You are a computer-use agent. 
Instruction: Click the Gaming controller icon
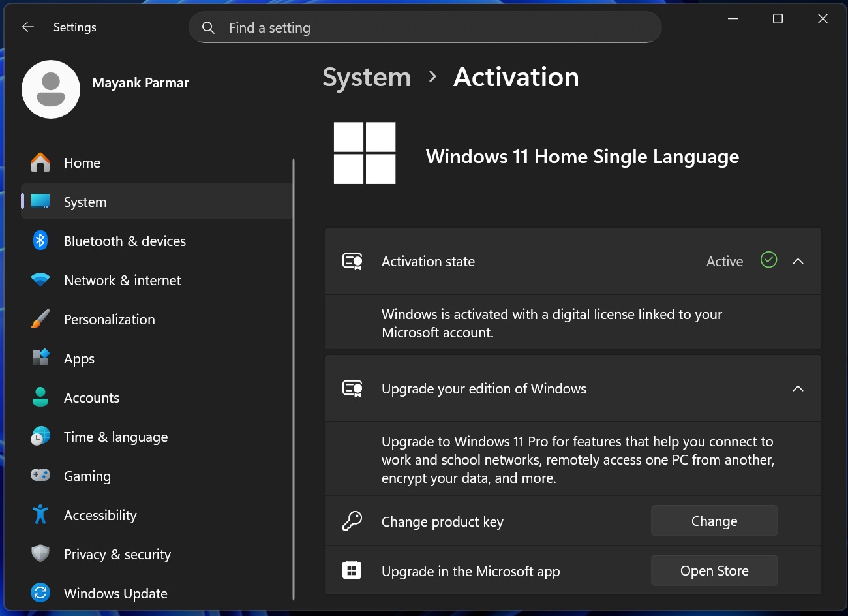[40, 476]
